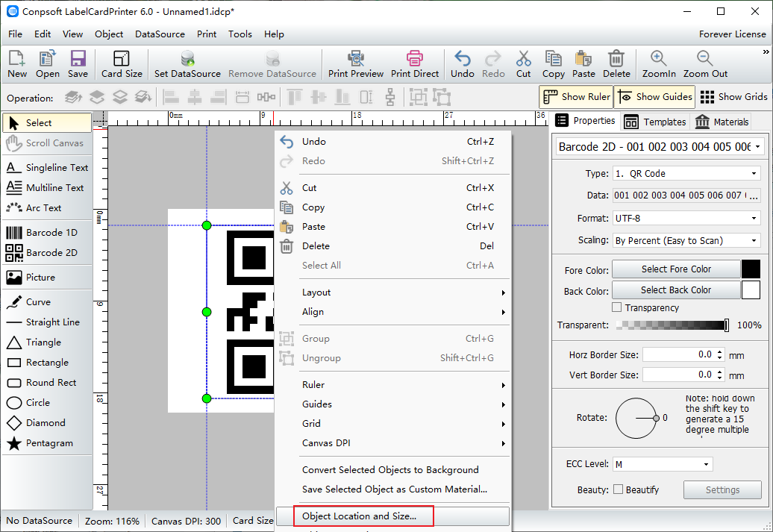The width and height of the screenshot is (773, 532).
Task: Toggle Show Grids button
Action: pyautogui.click(x=733, y=97)
